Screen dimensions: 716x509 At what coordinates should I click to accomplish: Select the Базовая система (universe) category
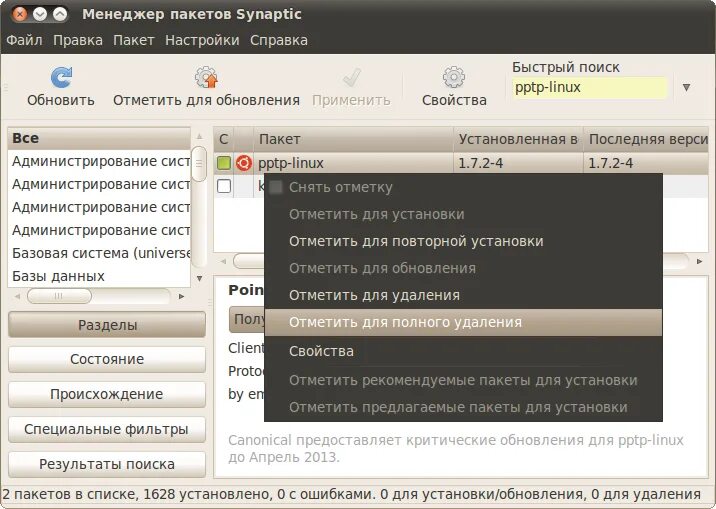click(99, 253)
